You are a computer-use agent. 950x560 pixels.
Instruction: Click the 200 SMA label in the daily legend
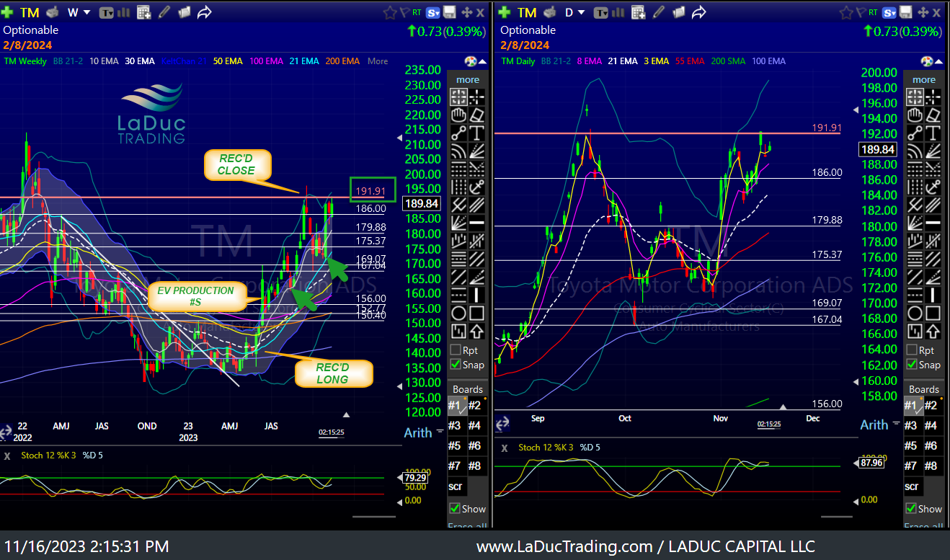(727, 61)
